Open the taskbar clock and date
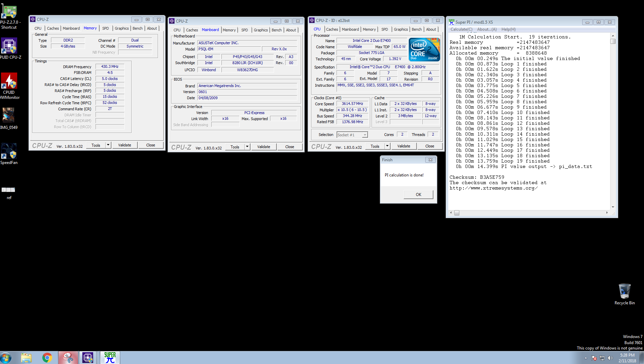The width and height of the screenshot is (644, 364). 627,358
